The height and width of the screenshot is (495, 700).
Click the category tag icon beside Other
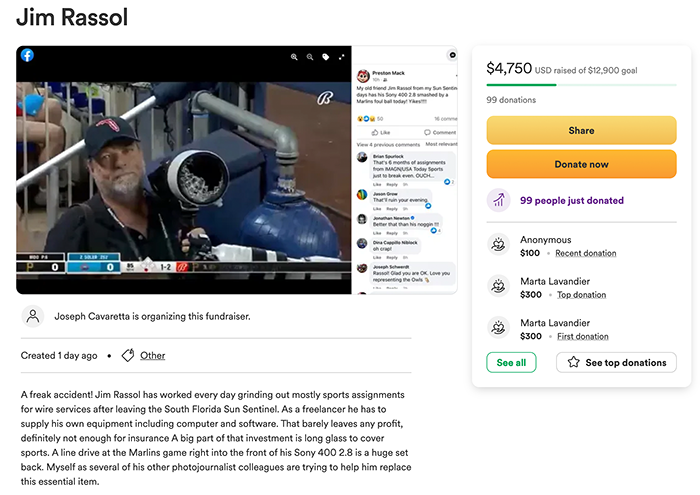click(128, 355)
